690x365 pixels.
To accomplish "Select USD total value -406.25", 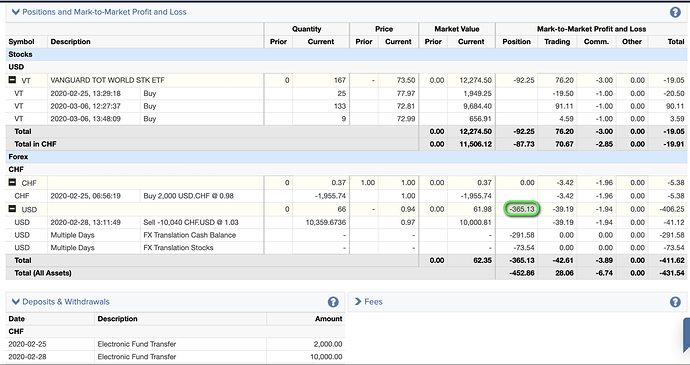I will click(672, 209).
